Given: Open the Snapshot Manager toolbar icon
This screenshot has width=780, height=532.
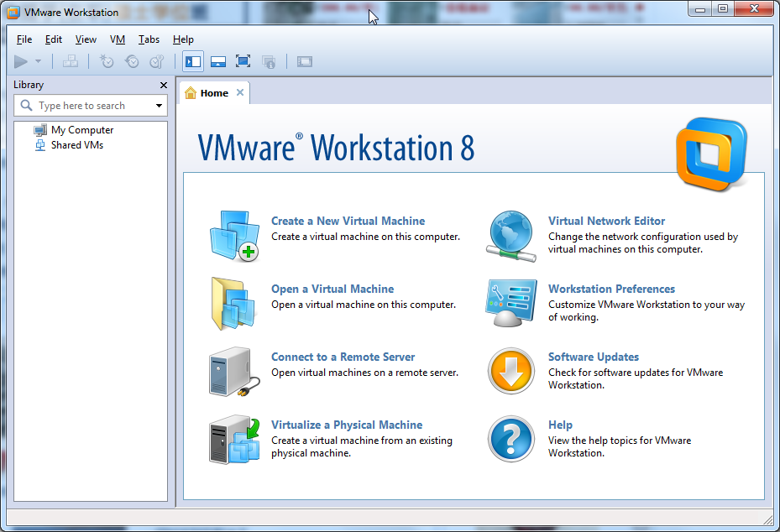Looking at the screenshot, I should [157, 61].
